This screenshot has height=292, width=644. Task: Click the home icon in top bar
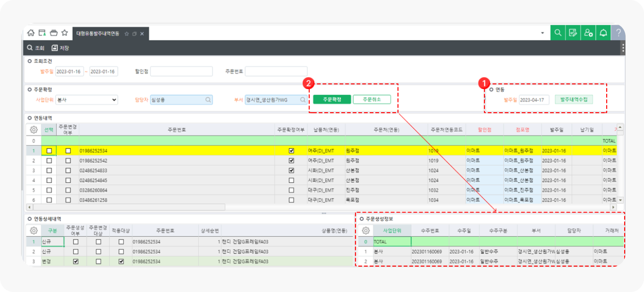point(31,33)
